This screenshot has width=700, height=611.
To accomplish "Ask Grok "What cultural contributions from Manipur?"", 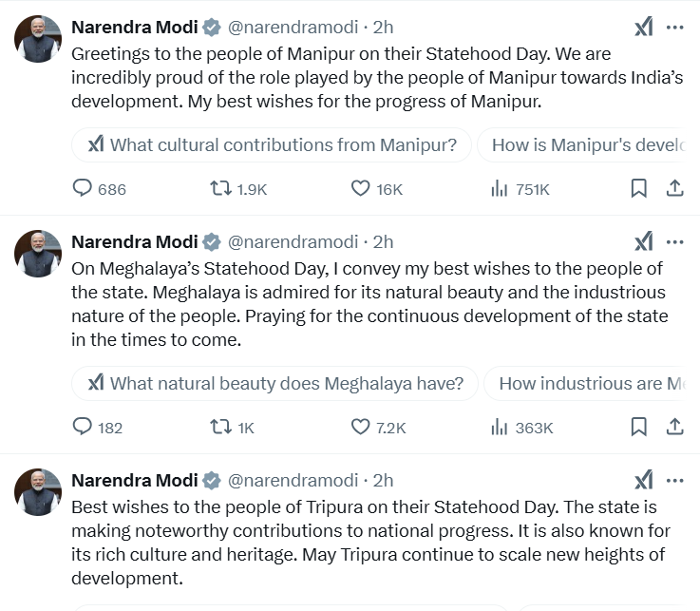I will (273, 145).
